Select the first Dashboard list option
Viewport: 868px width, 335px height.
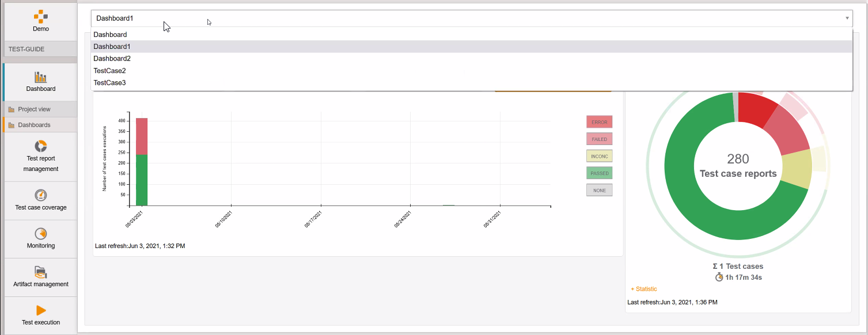click(x=111, y=35)
